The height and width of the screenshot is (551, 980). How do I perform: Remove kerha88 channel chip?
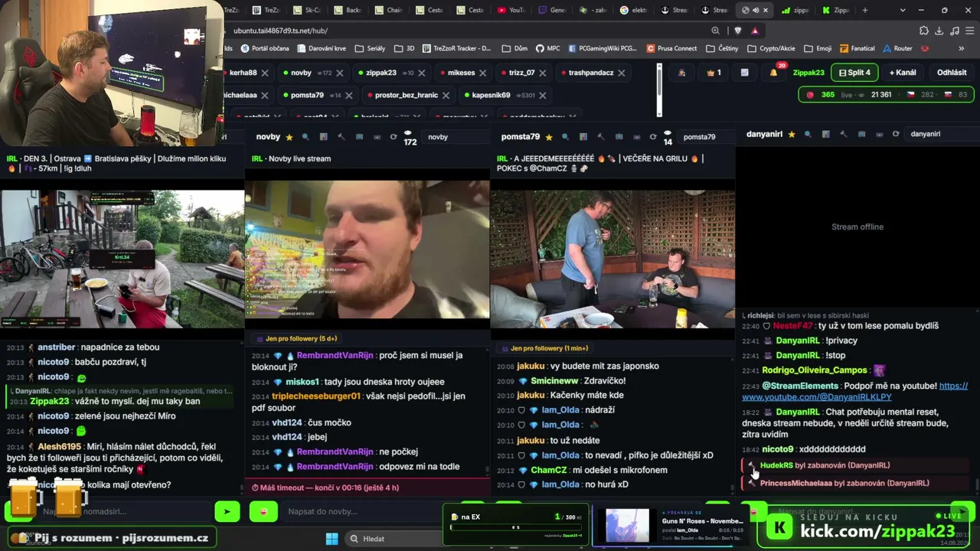coord(265,73)
